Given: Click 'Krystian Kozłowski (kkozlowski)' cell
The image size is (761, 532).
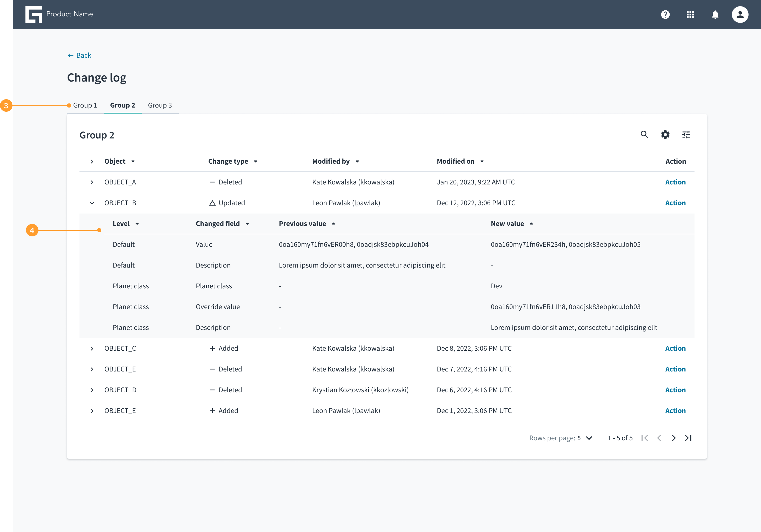Looking at the screenshot, I should (x=360, y=390).
